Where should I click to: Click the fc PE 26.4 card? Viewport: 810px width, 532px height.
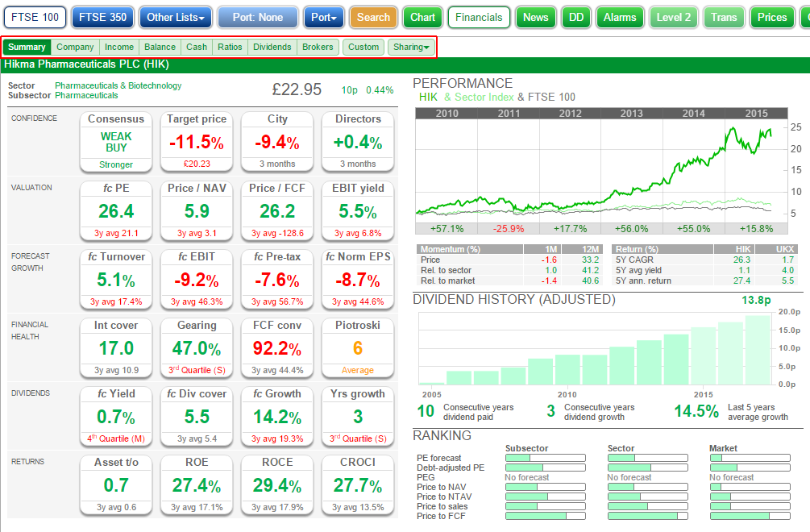point(116,210)
